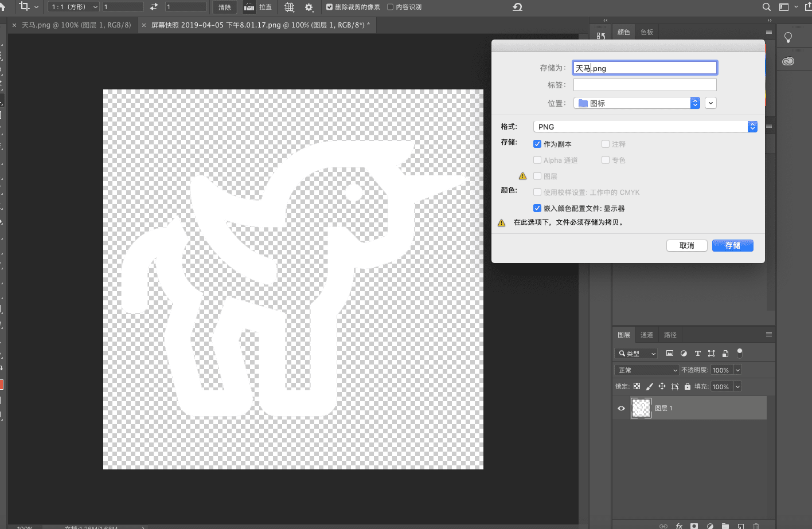Create new layer group folder icon
The image size is (812, 529).
[x=725, y=526]
